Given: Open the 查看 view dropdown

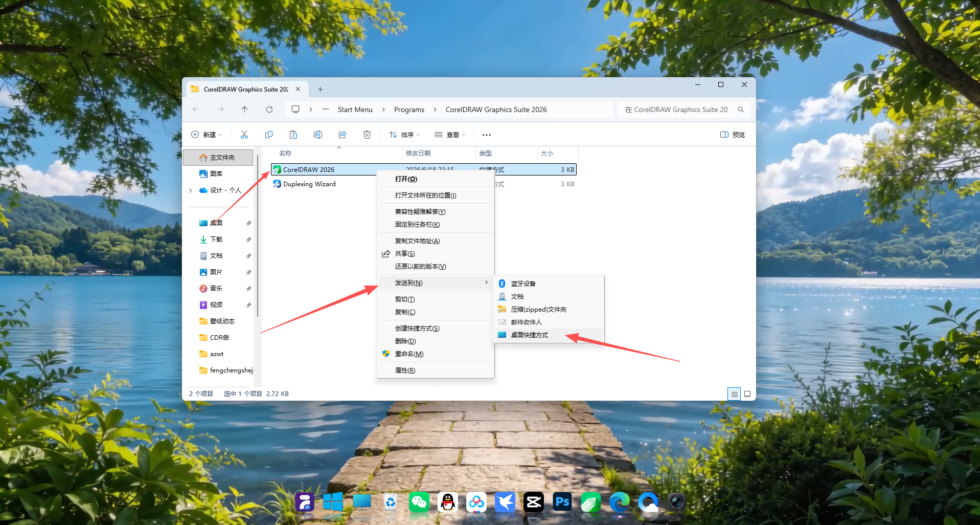Looking at the screenshot, I should (x=450, y=135).
